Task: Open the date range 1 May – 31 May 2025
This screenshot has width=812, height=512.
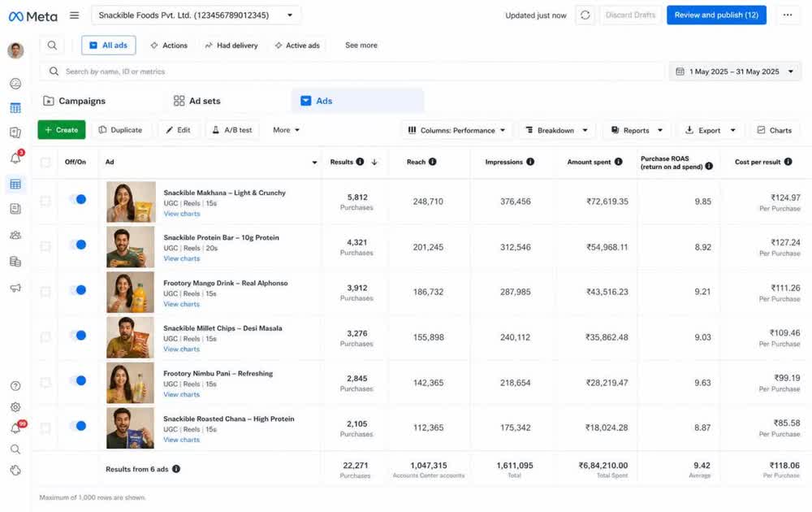Action: pyautogui.click(x=735, y=72)
